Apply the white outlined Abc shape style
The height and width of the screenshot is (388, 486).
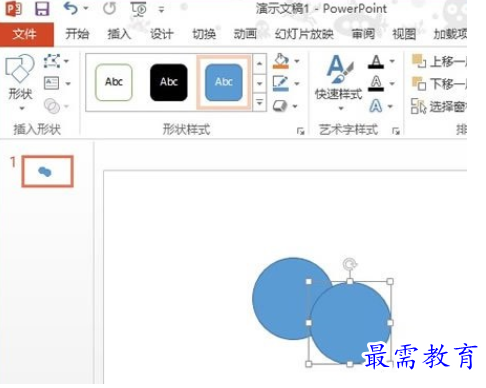pos(114,82)
